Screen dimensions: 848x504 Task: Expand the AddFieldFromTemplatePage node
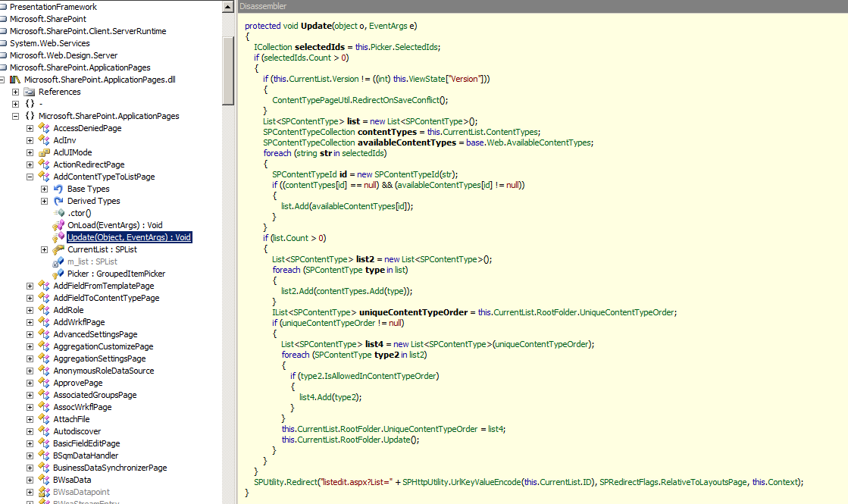(x=30, y=286)
